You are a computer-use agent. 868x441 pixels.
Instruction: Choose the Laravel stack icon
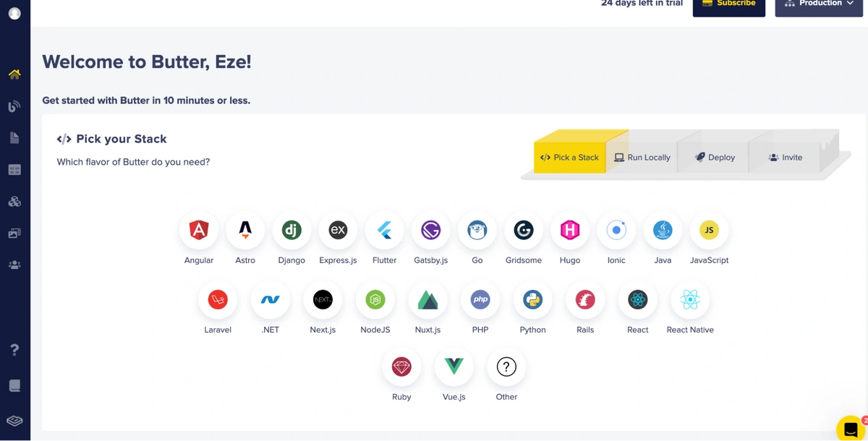(x=218, y=300)
